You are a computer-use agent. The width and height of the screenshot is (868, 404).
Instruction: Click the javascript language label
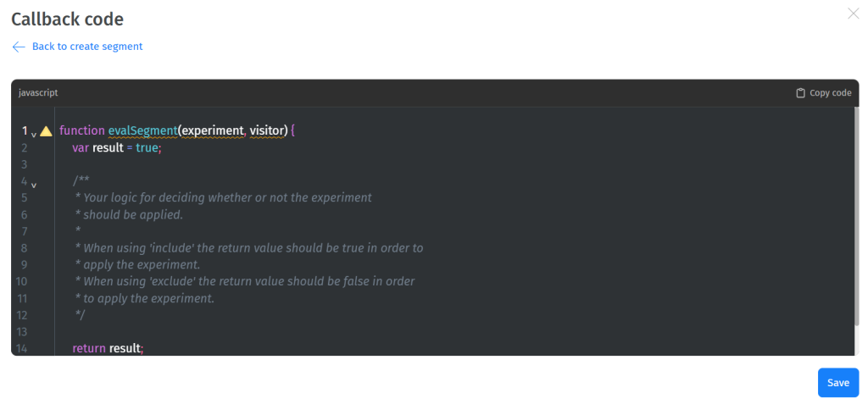click(38, 93)
